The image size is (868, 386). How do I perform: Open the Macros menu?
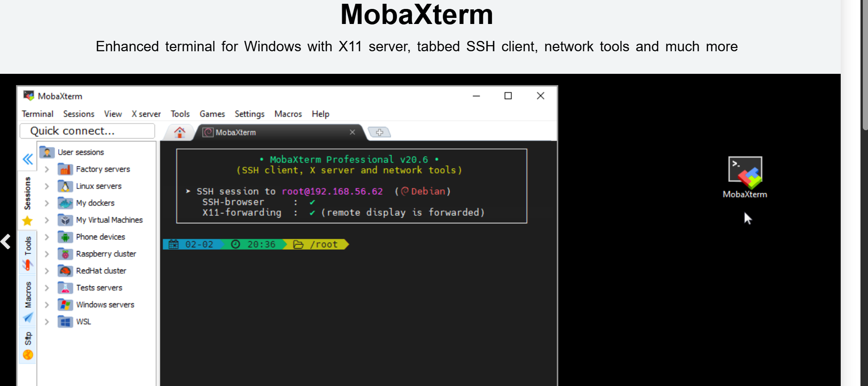tap(288, 114)
